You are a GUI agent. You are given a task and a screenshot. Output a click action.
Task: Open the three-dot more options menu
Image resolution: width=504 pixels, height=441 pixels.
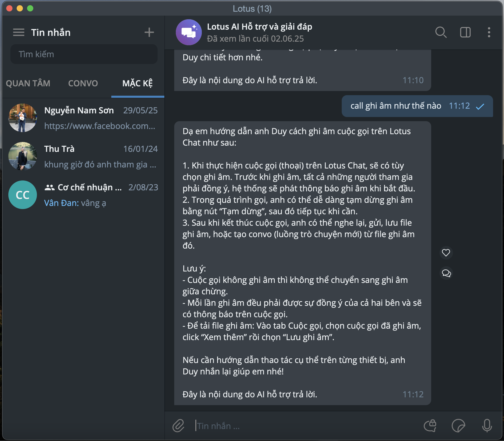pyautogui.click(x=489, y=33)
